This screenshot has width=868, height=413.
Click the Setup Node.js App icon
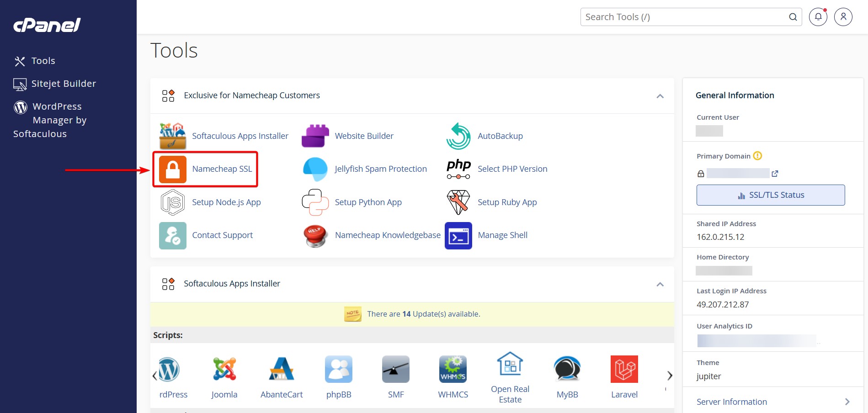(x=173, y=202)
